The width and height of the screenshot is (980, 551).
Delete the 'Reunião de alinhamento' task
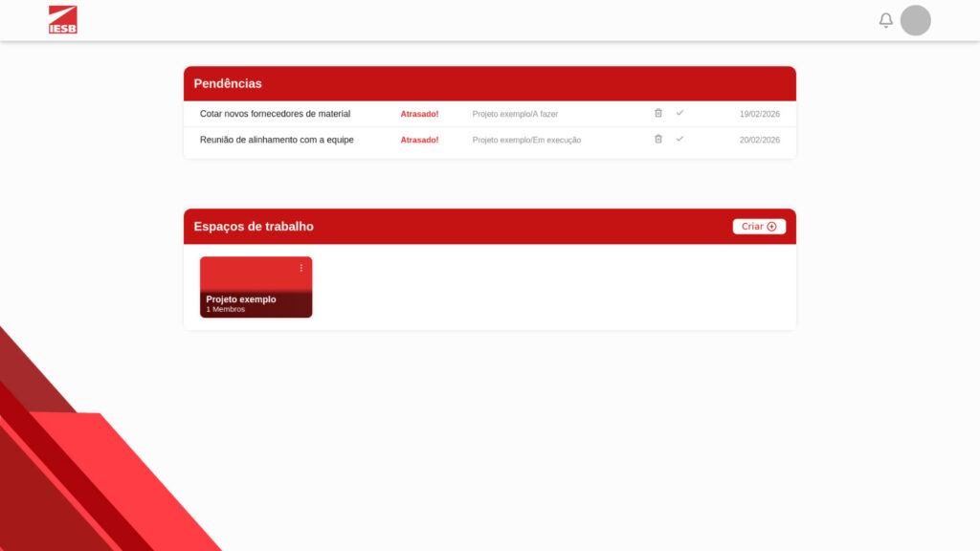click(658, 139)
